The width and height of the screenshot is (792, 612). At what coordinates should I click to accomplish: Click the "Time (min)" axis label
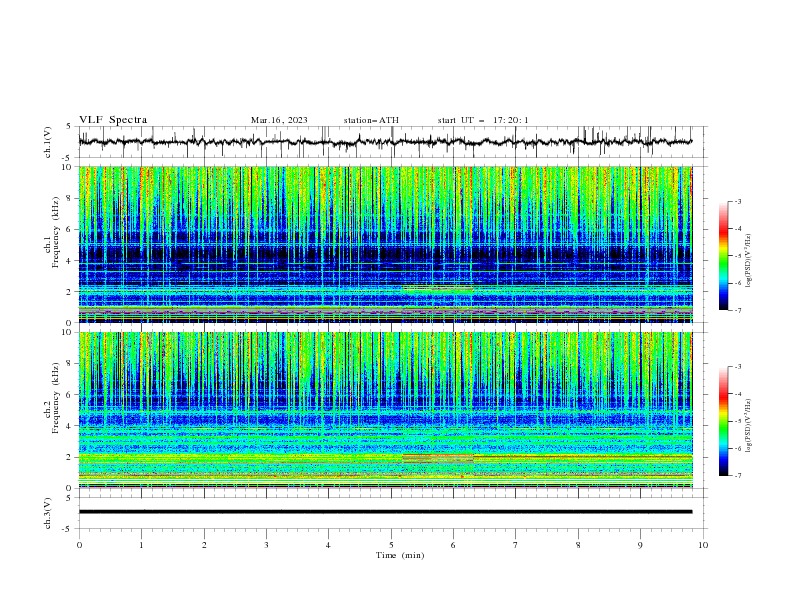tap(400, 555)
